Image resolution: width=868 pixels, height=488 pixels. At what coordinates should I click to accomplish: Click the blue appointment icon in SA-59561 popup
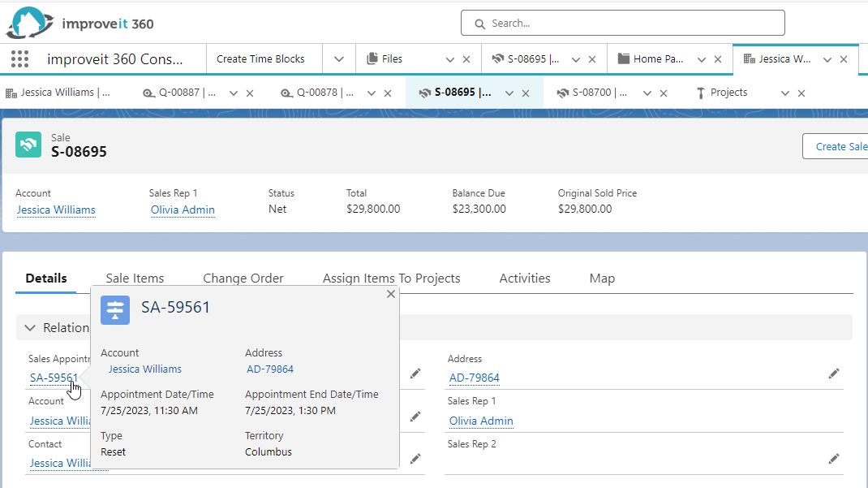[114, 310]
